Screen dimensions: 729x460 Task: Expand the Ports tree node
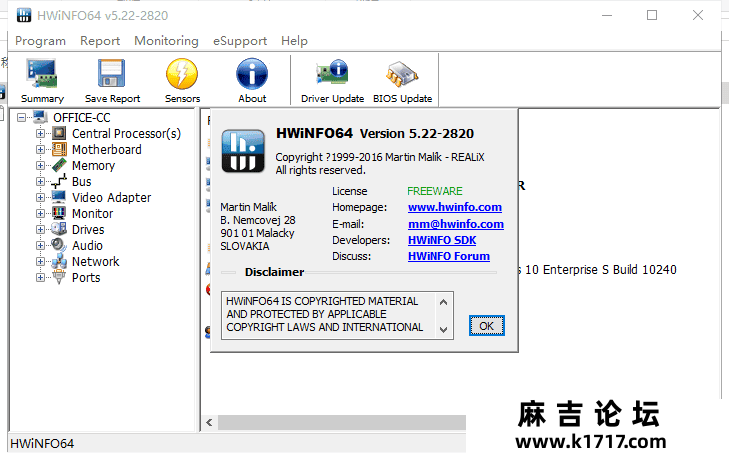click(x=40, y=278)
